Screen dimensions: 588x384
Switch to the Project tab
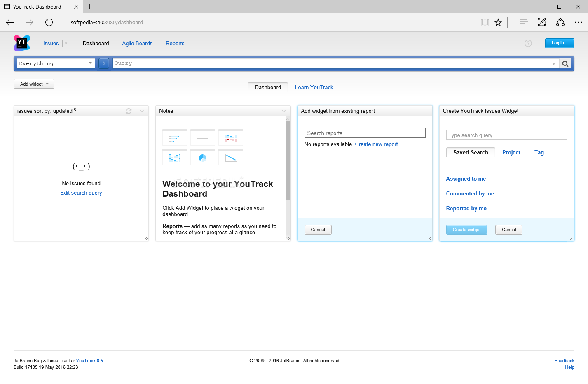511,152
